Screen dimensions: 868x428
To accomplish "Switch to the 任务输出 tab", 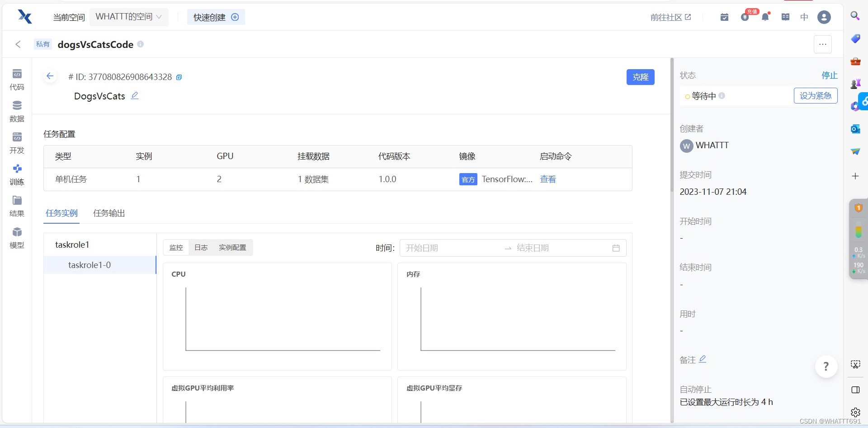I will [109, 213].
